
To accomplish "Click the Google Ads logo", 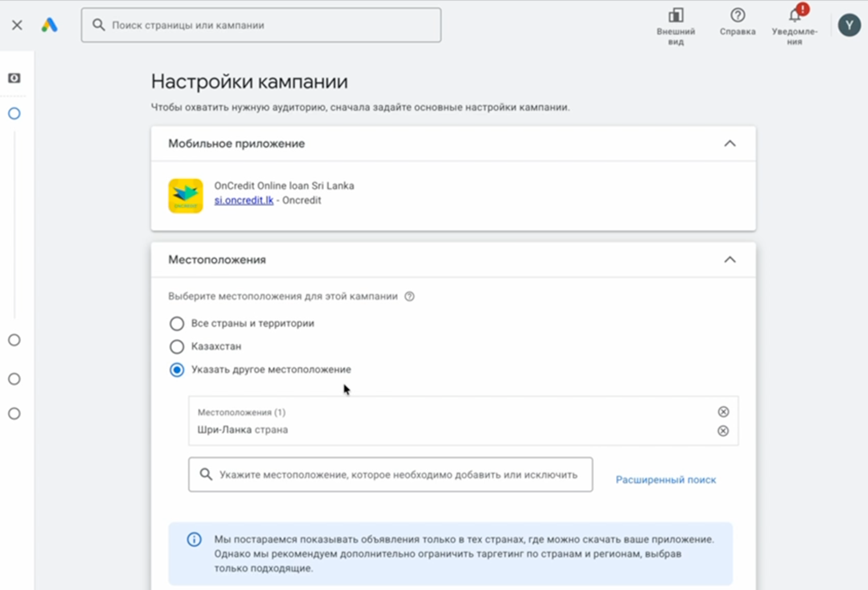I will click(49, 25).
